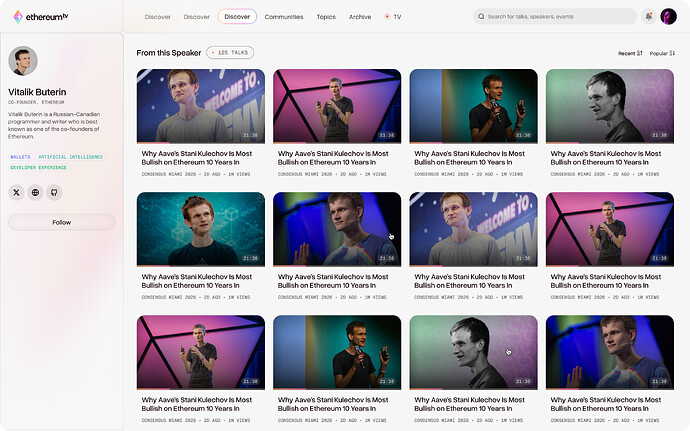
Task: Open top-row thumbnail with WELCOME TO sign
Action: pos(201,106)
